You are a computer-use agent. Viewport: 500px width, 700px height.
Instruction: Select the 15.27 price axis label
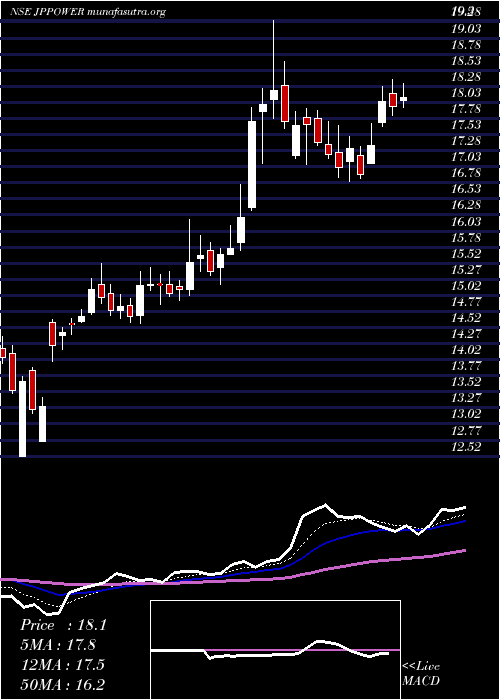click(466, 270)
